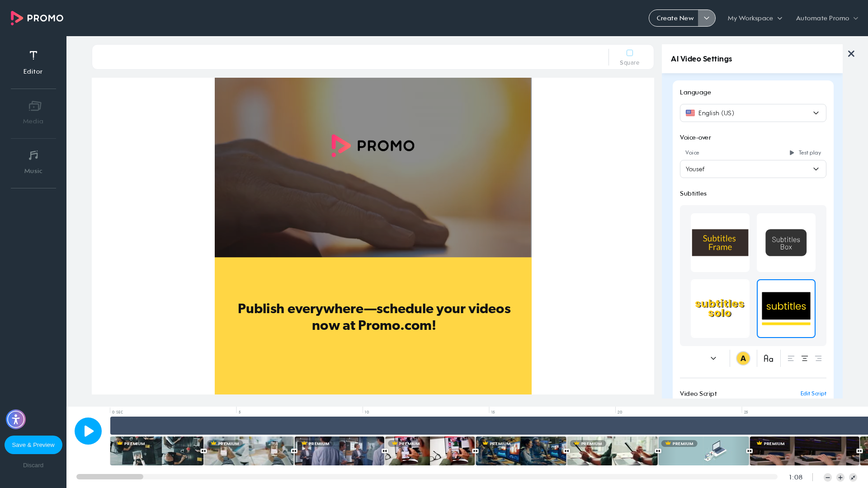Screen dimensions: 868x488
Task: Click the timeline horizontal scrollbar thumb
Action: point(110,477)
